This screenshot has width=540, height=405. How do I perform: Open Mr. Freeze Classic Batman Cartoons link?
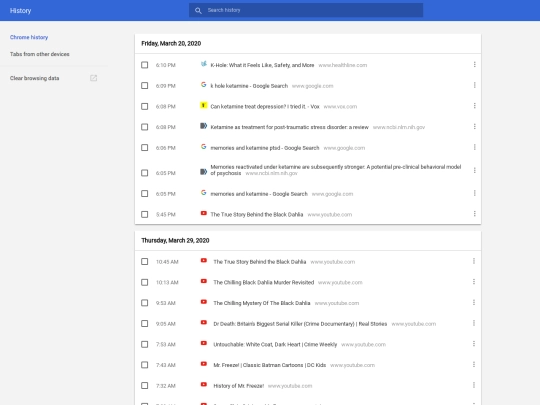point(270,365)
